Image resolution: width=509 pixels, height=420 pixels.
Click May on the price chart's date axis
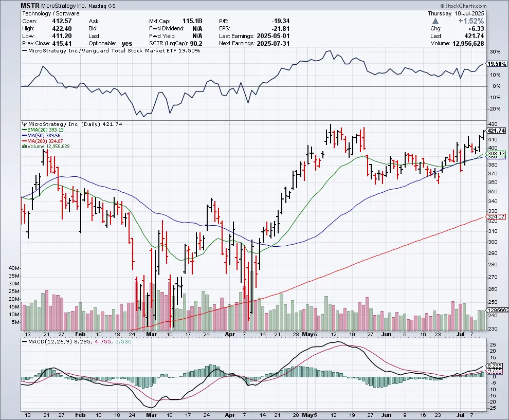tap(307, 334)
